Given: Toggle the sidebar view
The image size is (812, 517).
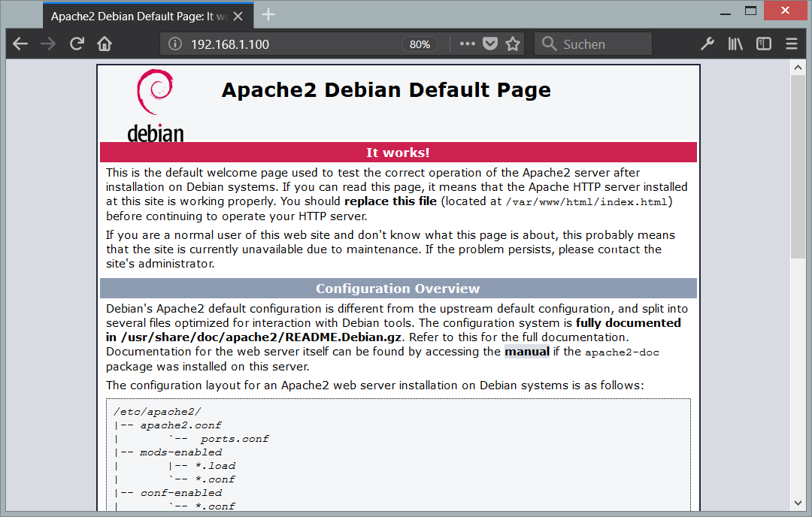Looking at the screenshot, I should 763,44.
